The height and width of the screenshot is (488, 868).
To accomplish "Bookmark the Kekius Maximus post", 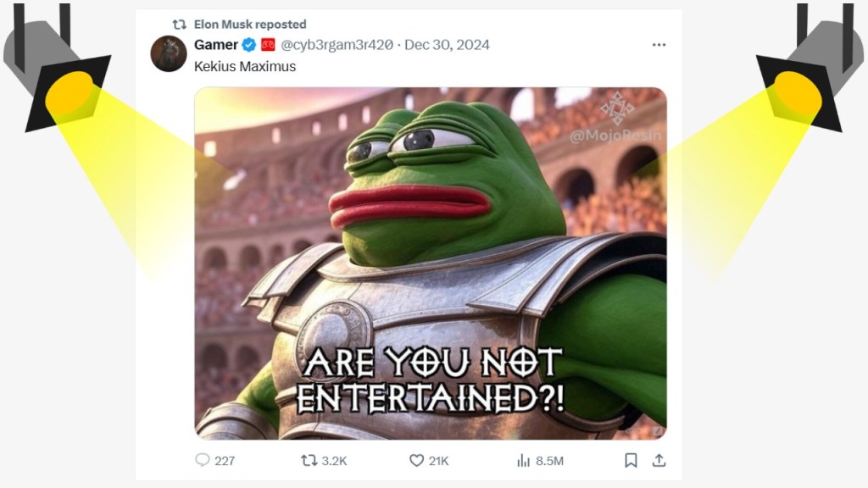I will [631, 460].
